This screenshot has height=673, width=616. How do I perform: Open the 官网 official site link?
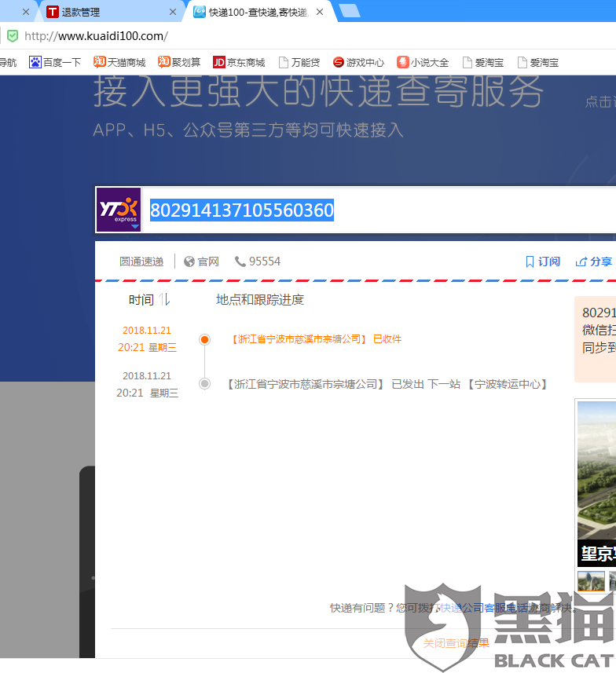tap(208, 262)
